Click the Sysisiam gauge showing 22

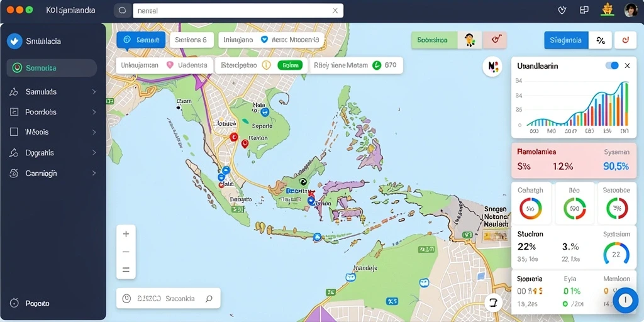pos(616,253)
